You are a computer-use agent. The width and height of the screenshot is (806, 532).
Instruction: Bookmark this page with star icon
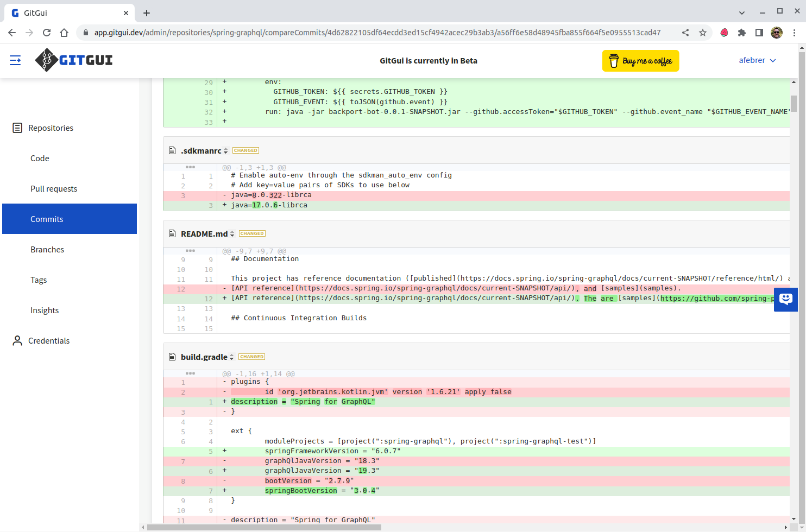pos(703,33)
